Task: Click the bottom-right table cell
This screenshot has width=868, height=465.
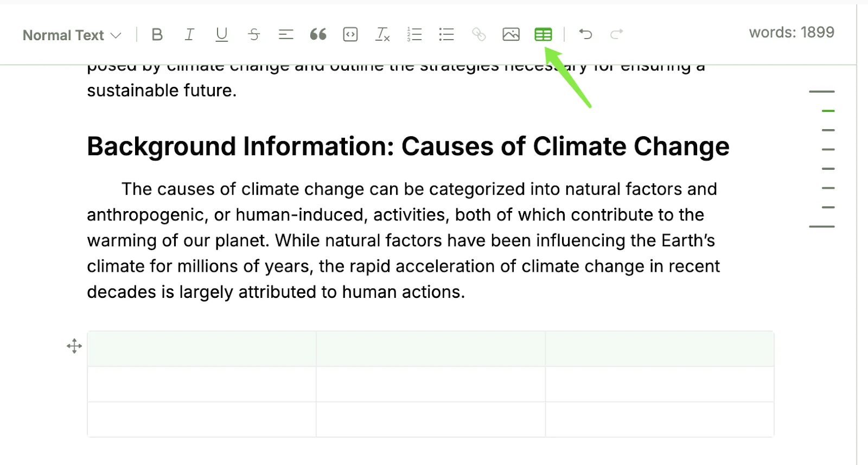Action: [660, 419]
